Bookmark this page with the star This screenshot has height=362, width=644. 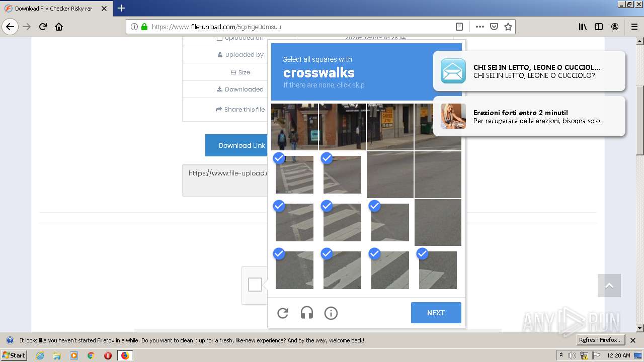tap(508, 27)
